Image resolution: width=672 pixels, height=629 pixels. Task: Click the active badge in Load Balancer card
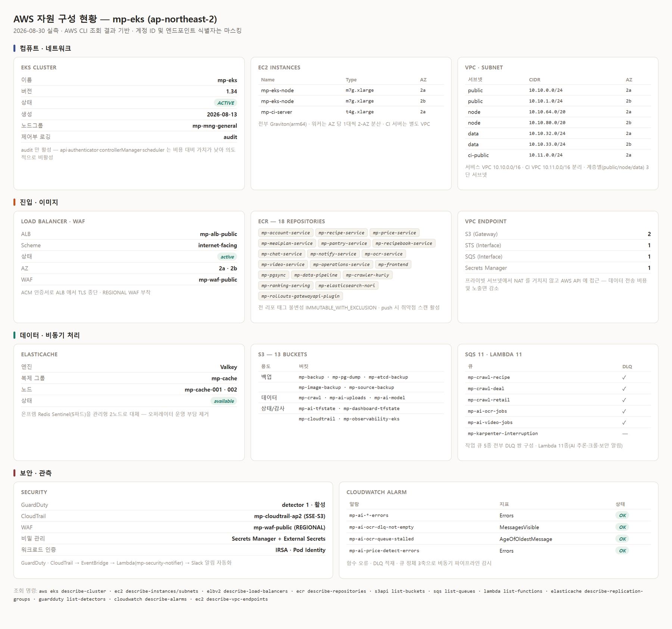coord(227,257)
